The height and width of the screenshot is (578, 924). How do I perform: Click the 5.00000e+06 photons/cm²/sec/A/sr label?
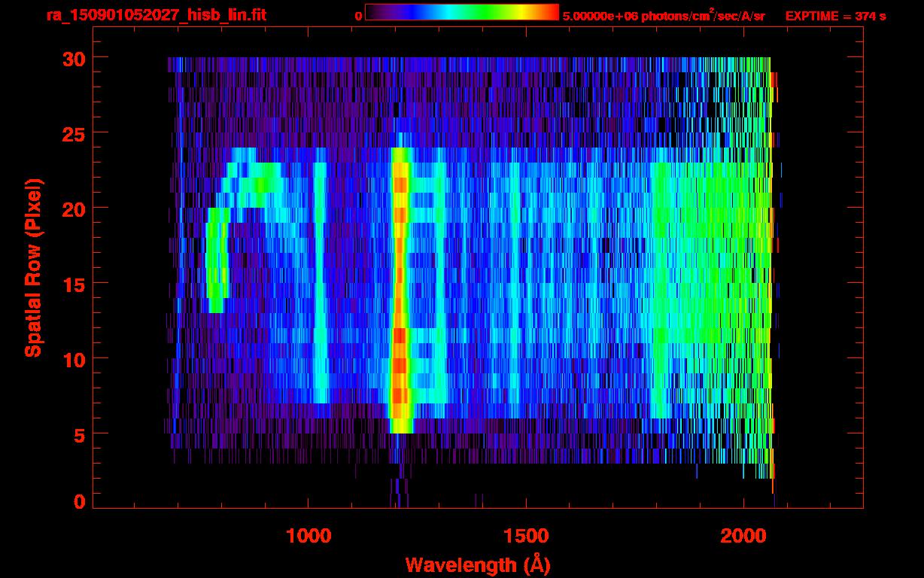[664, 15]
